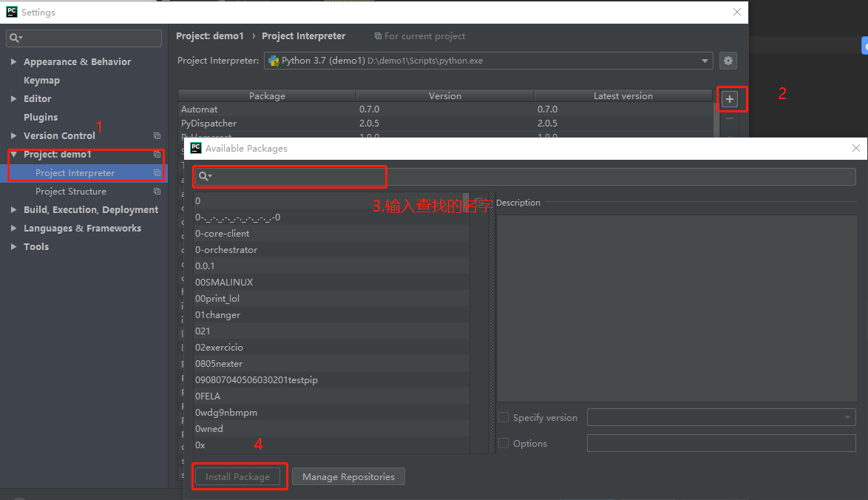Select package 0-core-client

tap(331, 233)
